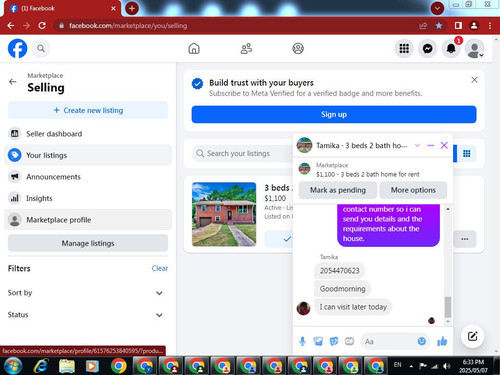Click the microphone voice clip icon
Viewport: 500px width, 375px height.
pos(302,341)
